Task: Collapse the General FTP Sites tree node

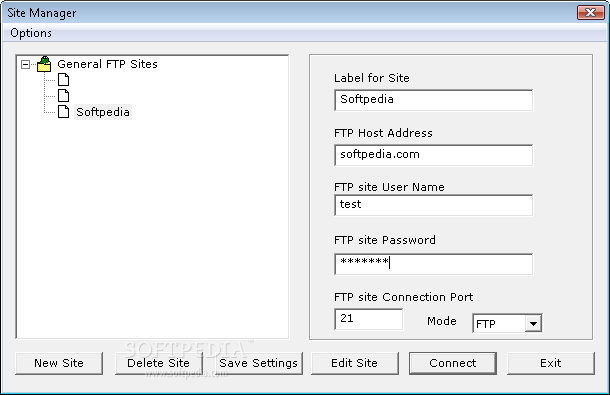Action: (26, 65)
